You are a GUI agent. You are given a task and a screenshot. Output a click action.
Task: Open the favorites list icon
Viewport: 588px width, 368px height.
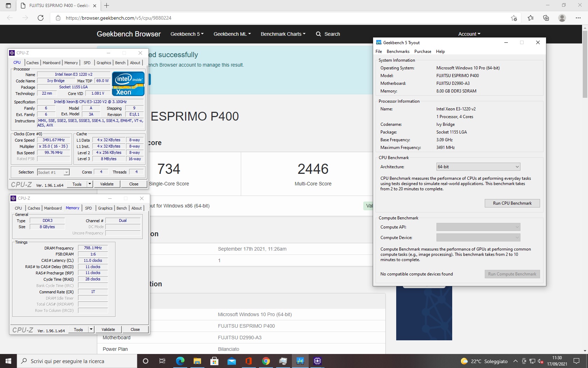[x=531, y=18]
